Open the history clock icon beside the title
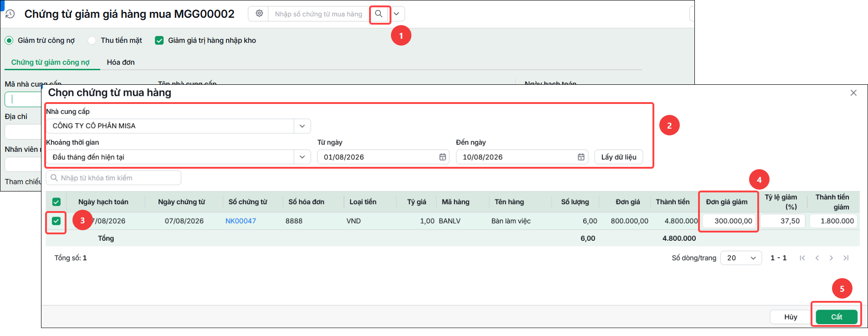The width and height of the screenshot is (868, 336). tap(10, 14)
